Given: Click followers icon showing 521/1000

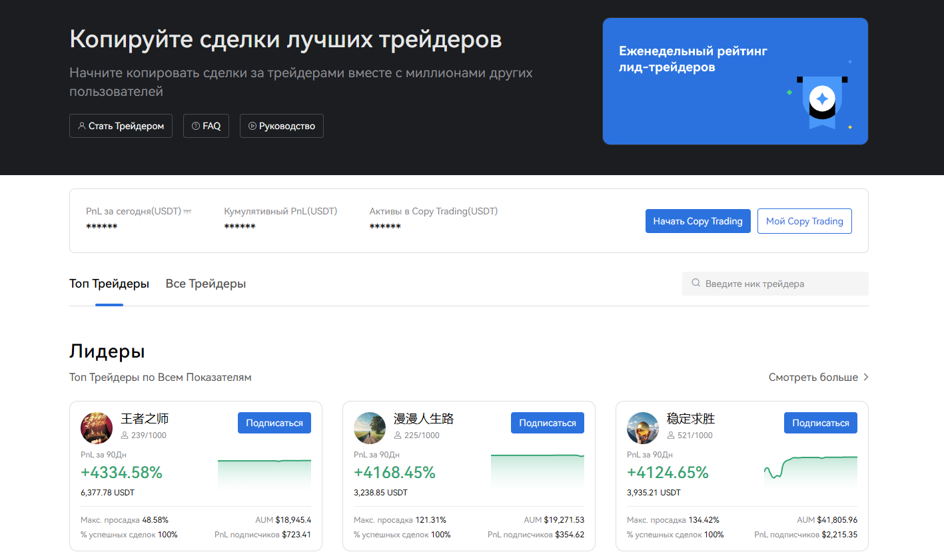Looking at the screenshot, I should pyautogui.click(x=671, y=435).
